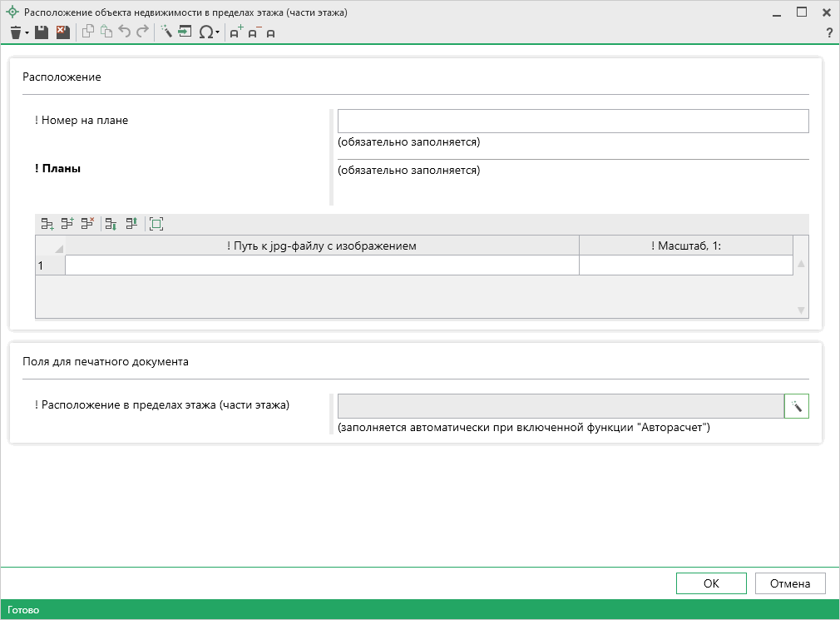Move table row down icon
Image resolution: width=840 pixels, height=620 pixels.
click(x=111, y=223)
